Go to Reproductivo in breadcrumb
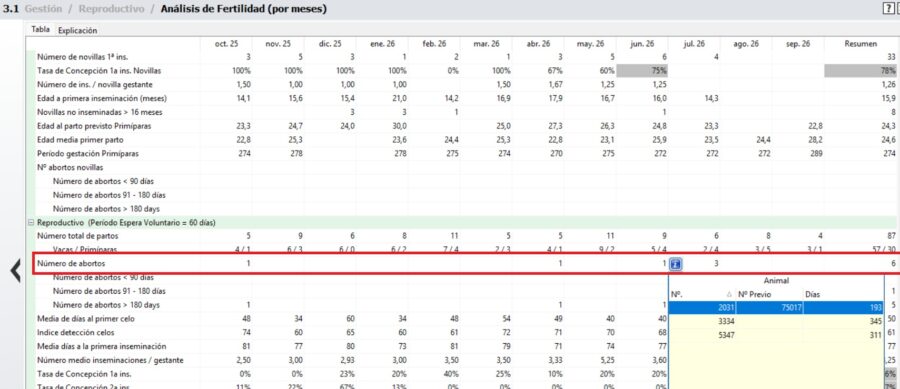This screenshot has height=389, width=900. tap(111, 9)
